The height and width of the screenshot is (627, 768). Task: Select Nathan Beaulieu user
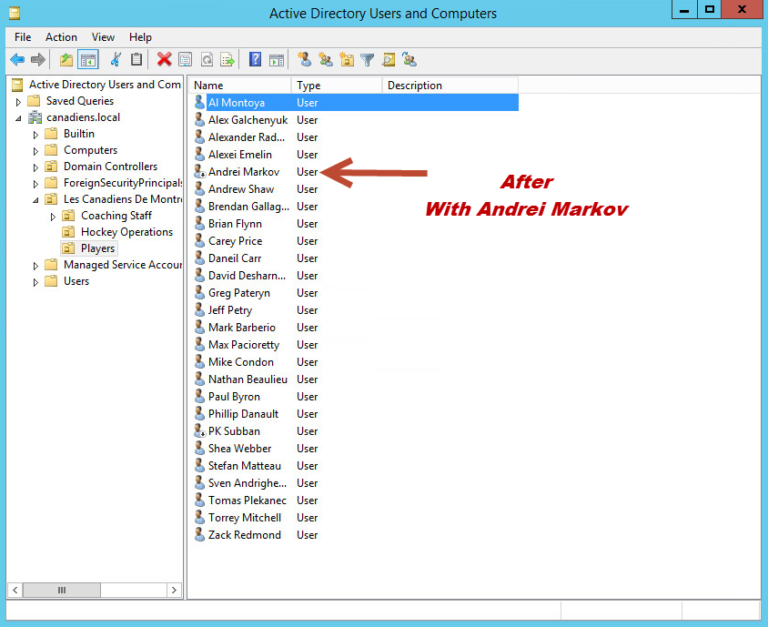[x=248, y=379]
